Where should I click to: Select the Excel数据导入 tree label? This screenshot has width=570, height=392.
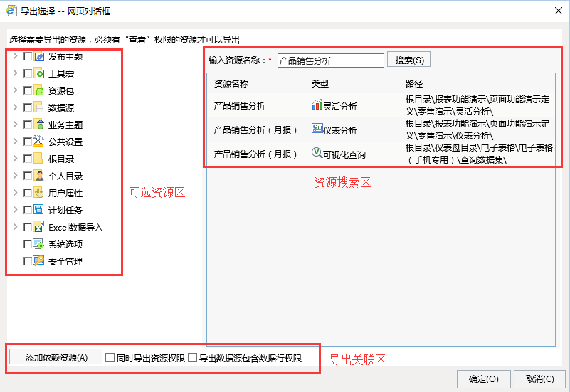tap(75, 228)
